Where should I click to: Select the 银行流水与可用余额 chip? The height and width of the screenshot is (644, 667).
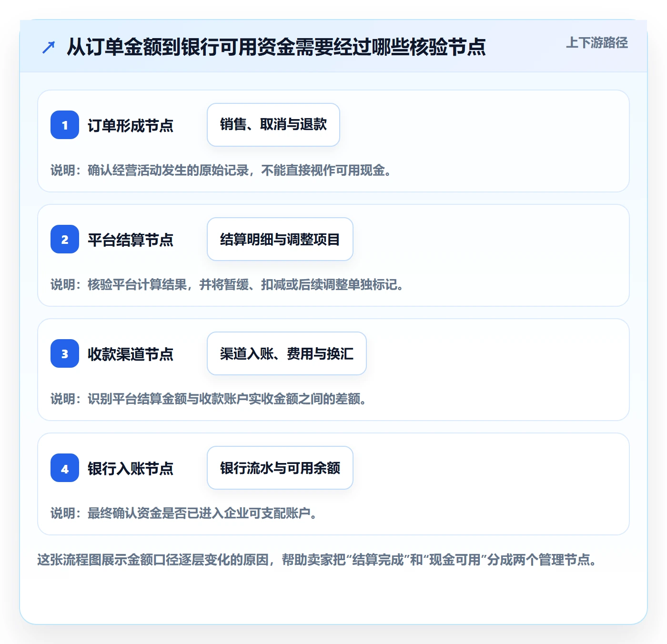[280, 468]
